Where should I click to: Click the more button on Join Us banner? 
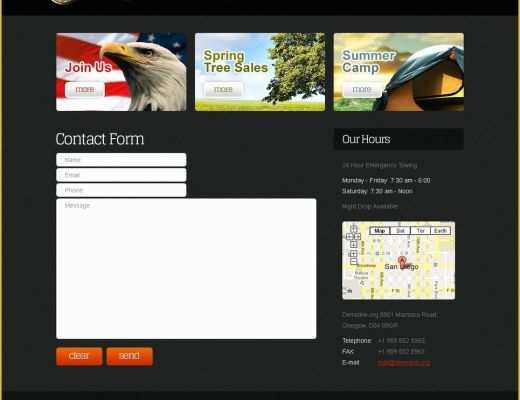click(x=85, y=89)
